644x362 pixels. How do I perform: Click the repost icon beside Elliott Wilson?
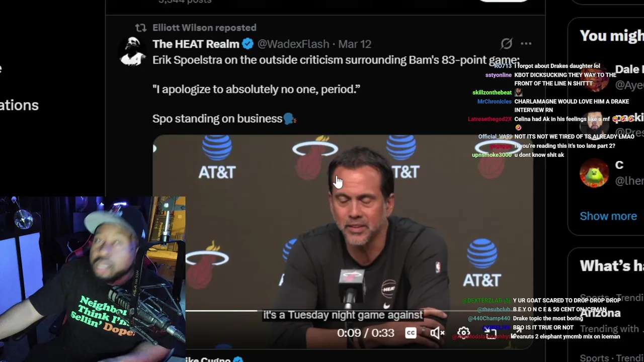click(x=141, y=28)
